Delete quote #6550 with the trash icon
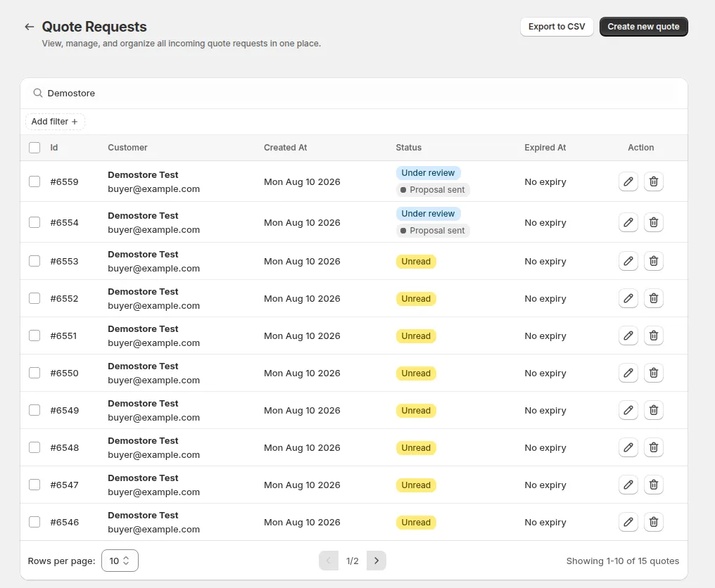Screen dimensions: 715x588 654,373
